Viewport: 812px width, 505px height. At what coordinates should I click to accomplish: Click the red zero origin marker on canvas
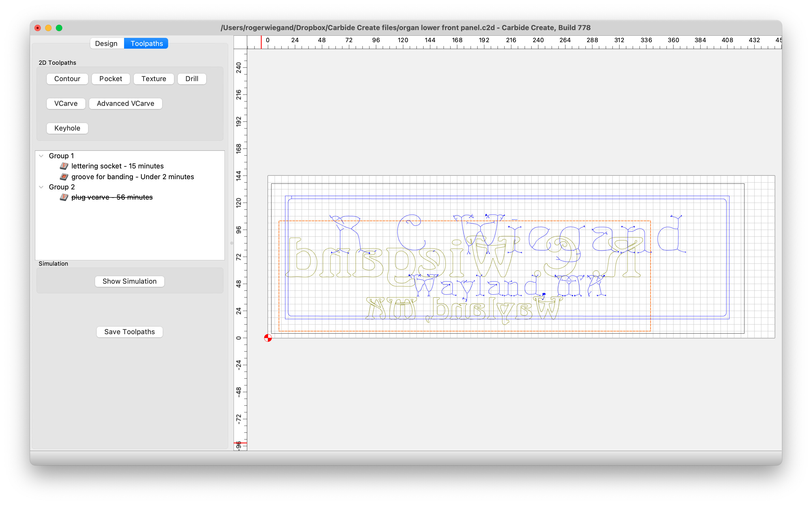pos(268,338)
